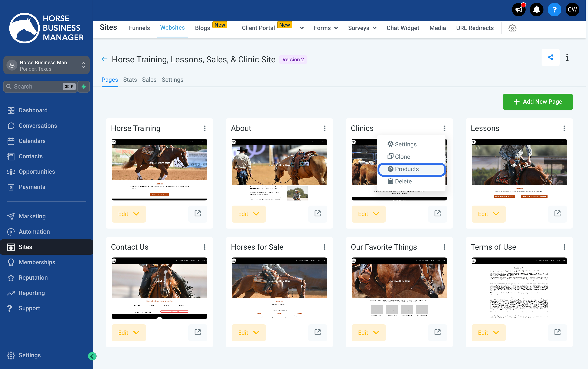Open the Funnels tab
588x369 pixels.
[139, 28]
